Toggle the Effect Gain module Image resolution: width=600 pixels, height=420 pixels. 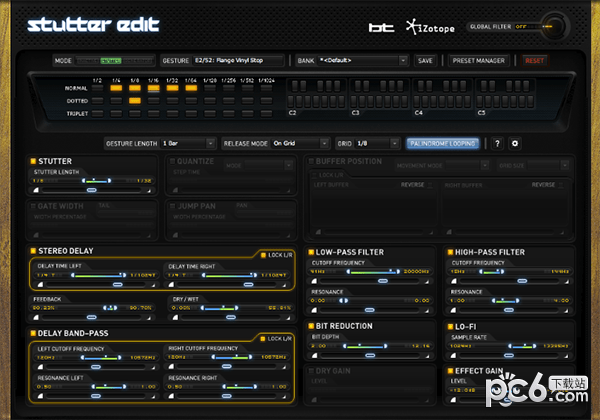(x=450, y=371)
